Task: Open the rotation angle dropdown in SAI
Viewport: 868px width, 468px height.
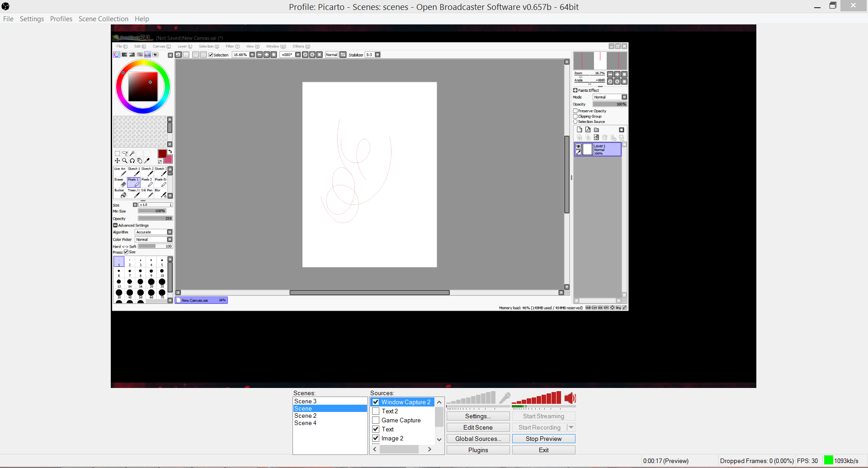Action: 298,55
